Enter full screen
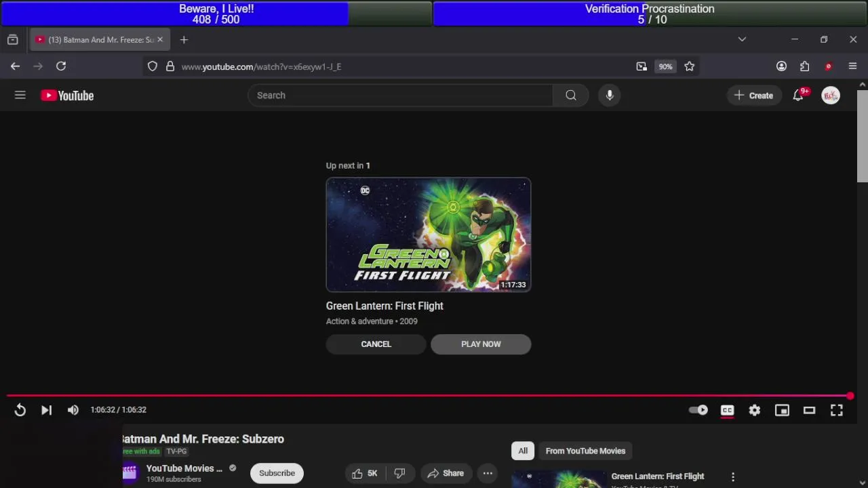Viewport: 868px width, 488px height. (x=837, y=410)
